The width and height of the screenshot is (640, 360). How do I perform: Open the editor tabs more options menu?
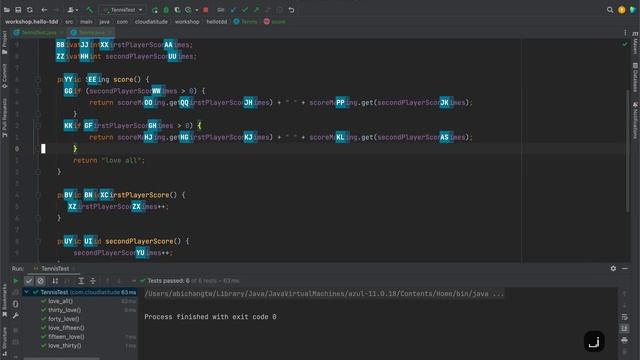coord(625,33)
